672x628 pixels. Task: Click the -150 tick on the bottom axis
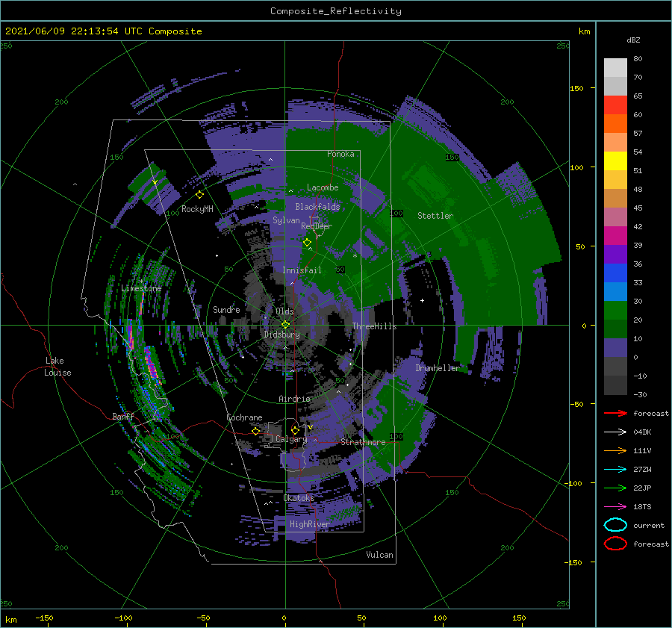point(44,618)
